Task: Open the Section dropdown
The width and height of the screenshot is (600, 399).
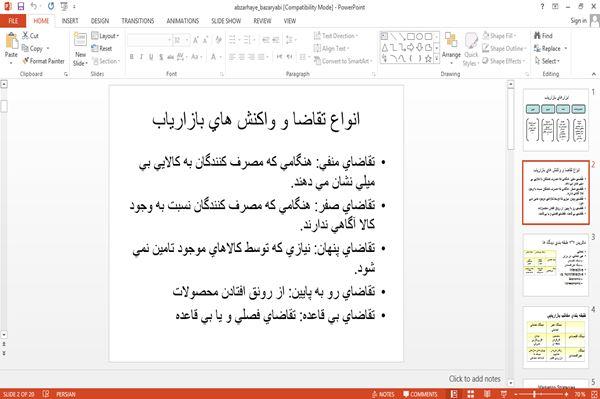Action: (x=106, y=61)
